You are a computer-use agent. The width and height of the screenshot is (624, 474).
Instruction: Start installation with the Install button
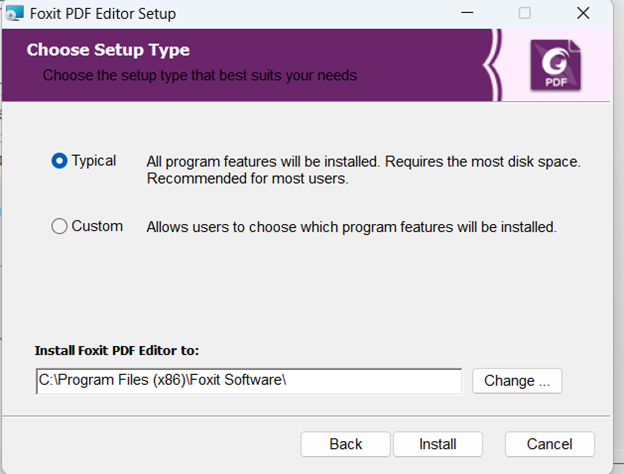438,444
